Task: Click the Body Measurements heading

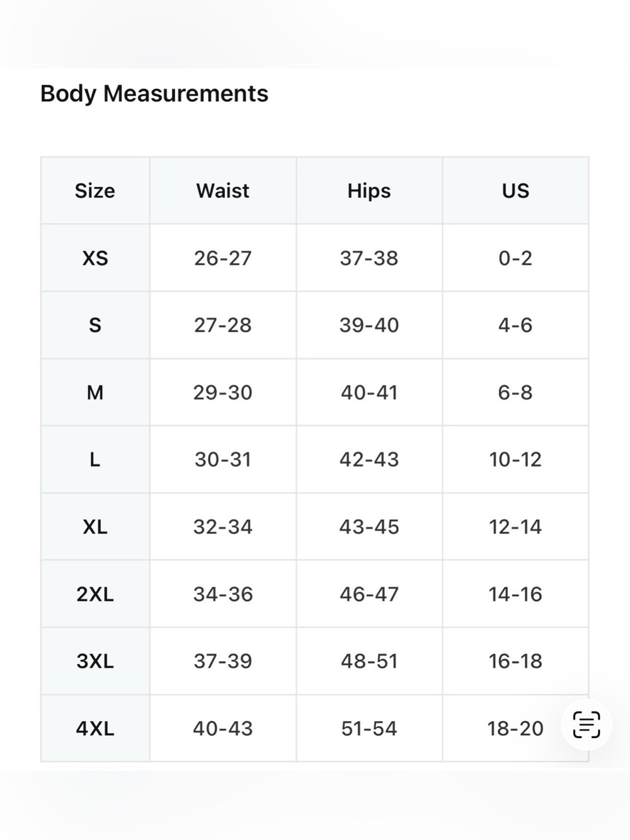Action: pyautogui.click(x=154, y=93)
